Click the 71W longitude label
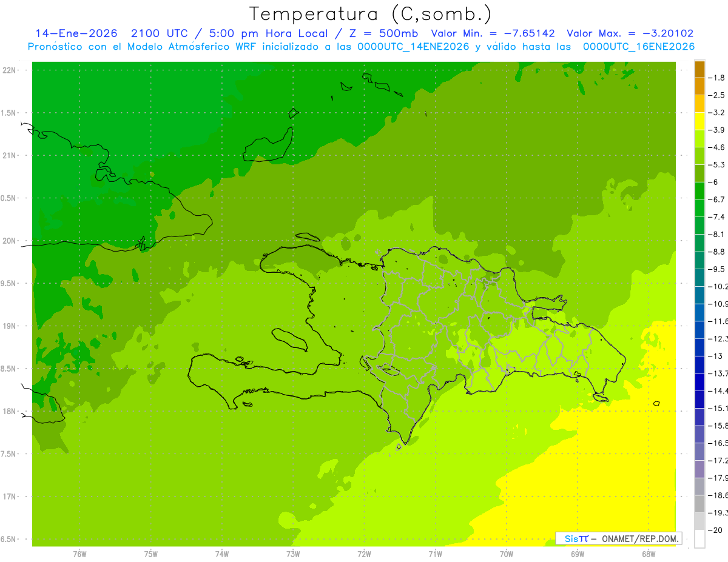 point(435,554)
